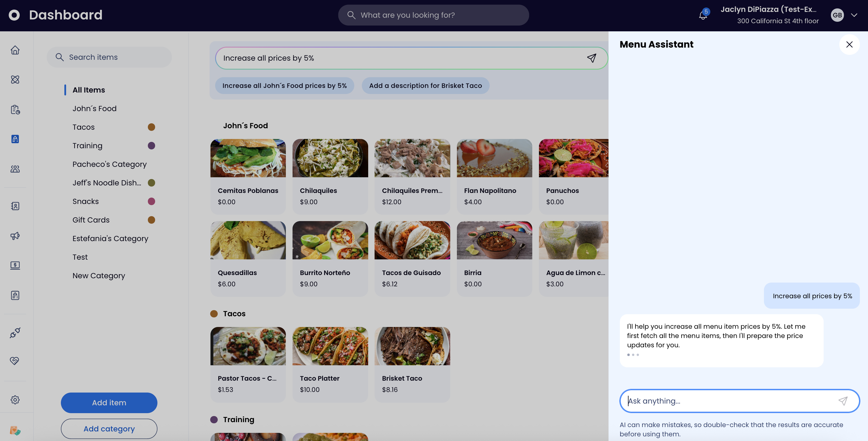Image resolution: width=868 pixels, height=441 pixels.
Task: Click the brown dot beside Gift Cards
Action: [x=151, y=220]
